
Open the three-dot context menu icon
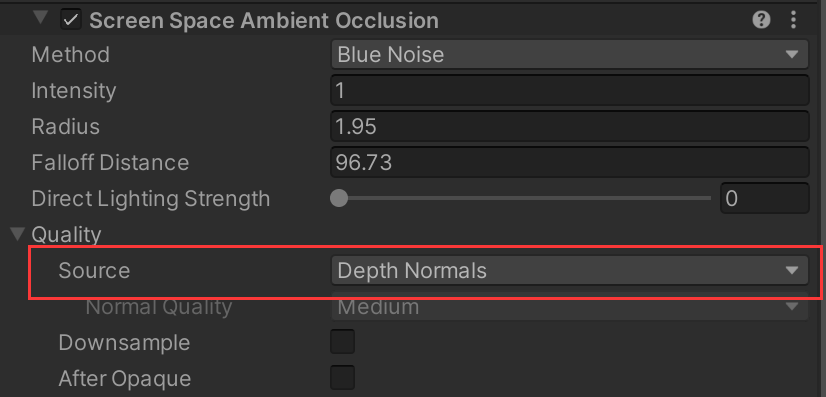click(793, 21)
